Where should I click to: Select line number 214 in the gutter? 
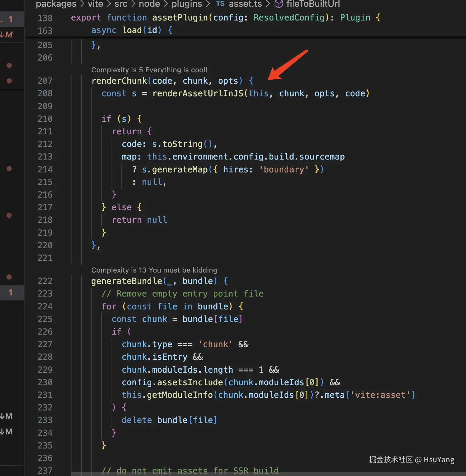pos(45,169)
